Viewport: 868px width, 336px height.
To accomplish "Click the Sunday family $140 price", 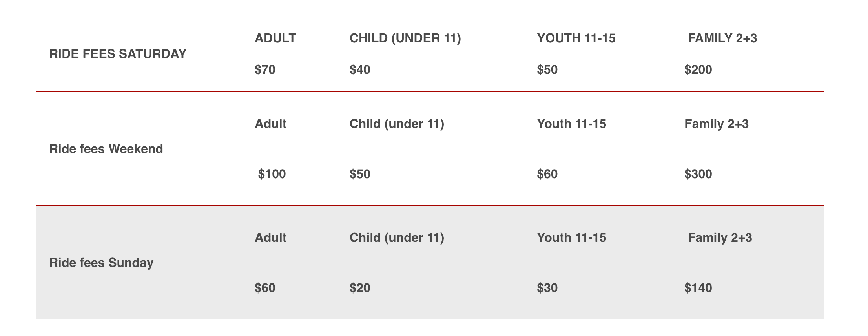I will tap(698, 288).
